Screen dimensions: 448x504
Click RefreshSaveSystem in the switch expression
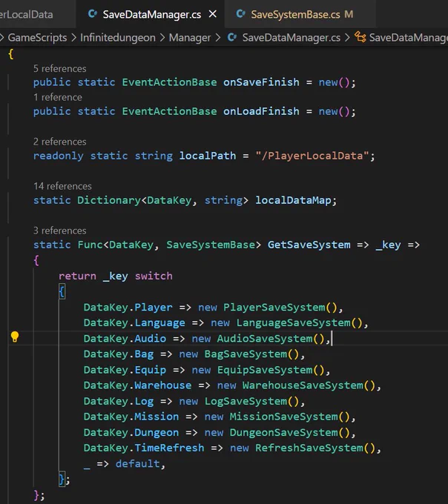click(309, 448)
